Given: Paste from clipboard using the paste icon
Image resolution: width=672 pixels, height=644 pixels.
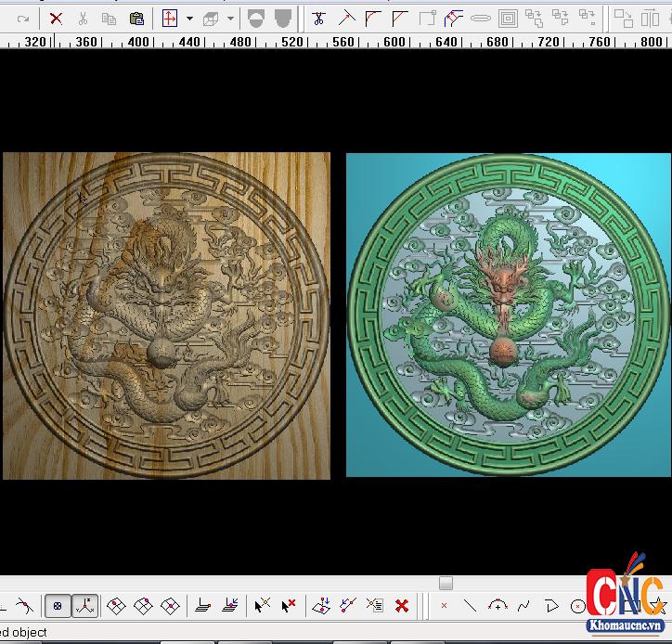Looking at the screenshot, I should pyautogui.click(x=136, y=19).
